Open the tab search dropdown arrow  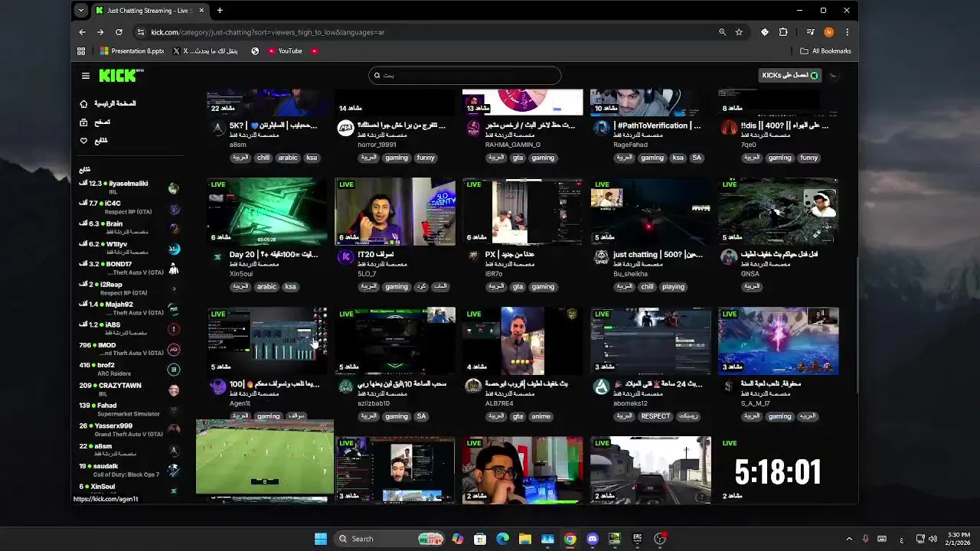(x=80, y=11)
